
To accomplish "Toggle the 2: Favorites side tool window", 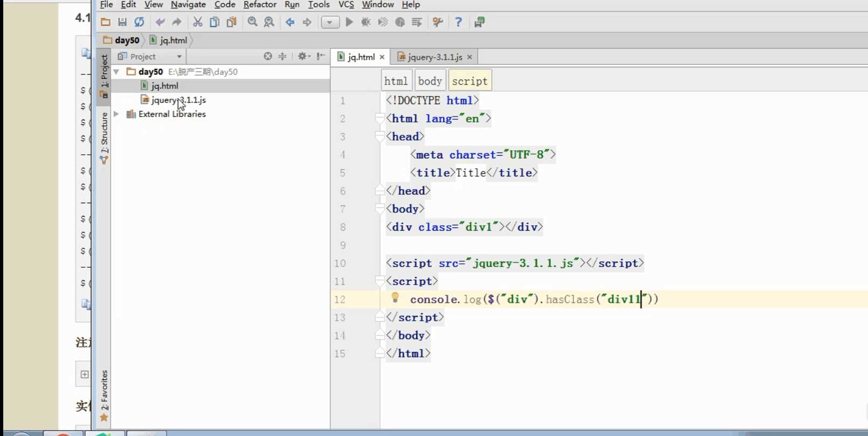I will pos(104,396).
